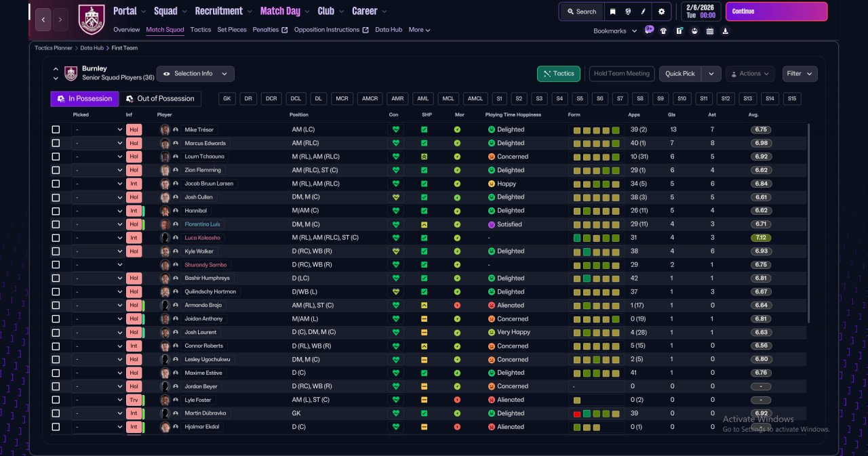
Task: Tick the checkbox for Mike Trésor
Action: click(56, 129)
